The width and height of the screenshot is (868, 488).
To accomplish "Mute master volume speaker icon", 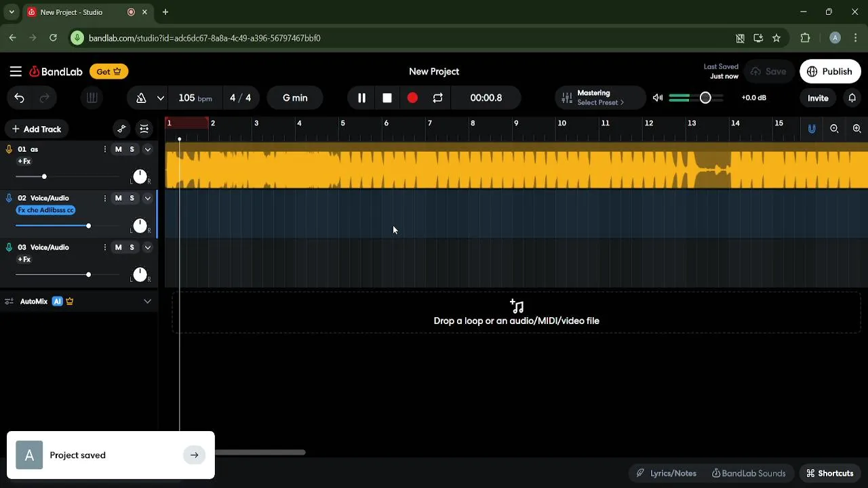I will (658, 98).
